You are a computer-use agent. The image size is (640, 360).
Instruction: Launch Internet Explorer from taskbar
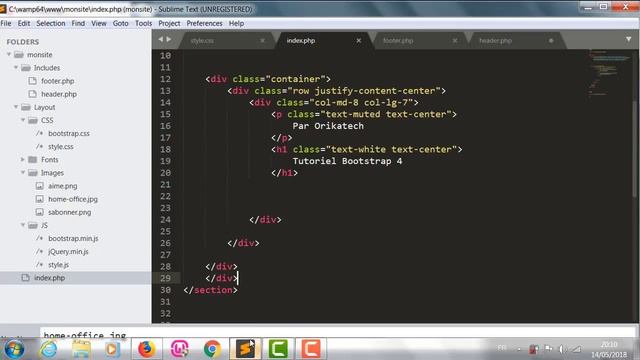pos(48,349)
